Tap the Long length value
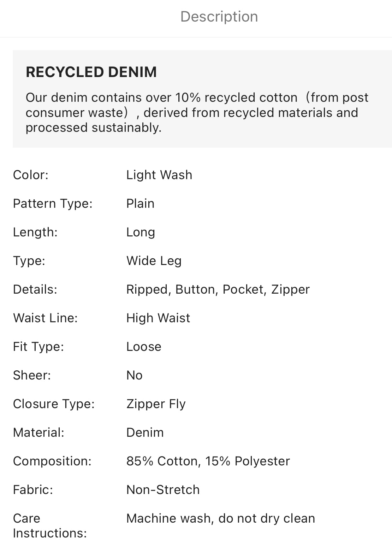Image resolution: width=392 pixels, height=547 pixels. (x=141, y=232)
